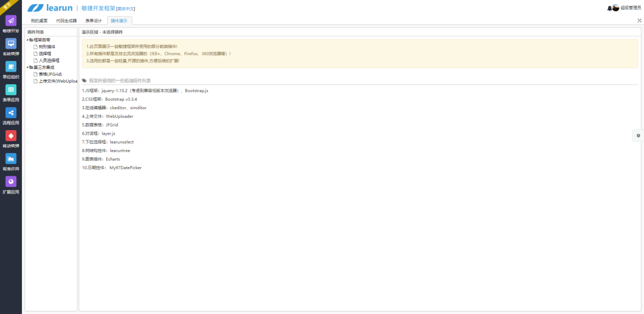Click the 系统管理 monitor icon

11,44
